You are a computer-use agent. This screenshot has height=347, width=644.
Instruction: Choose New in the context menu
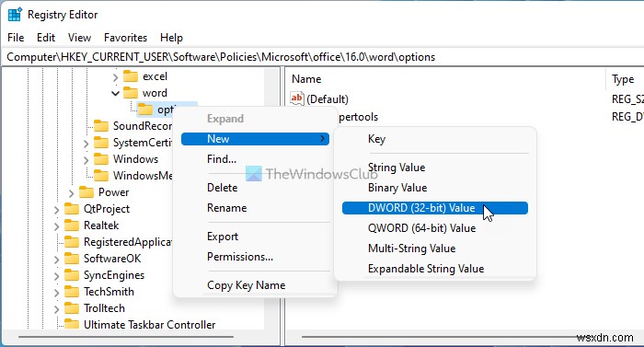pos(255,139)
